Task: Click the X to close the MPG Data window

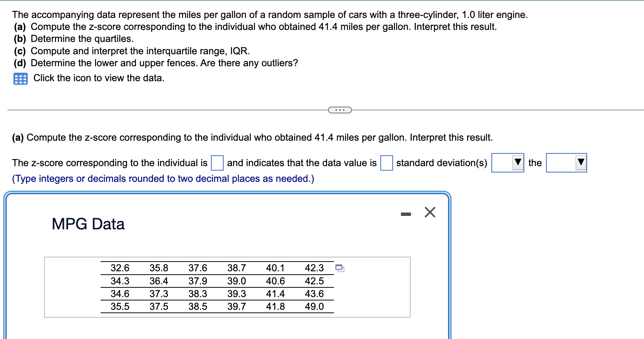Action: point(429,212)
